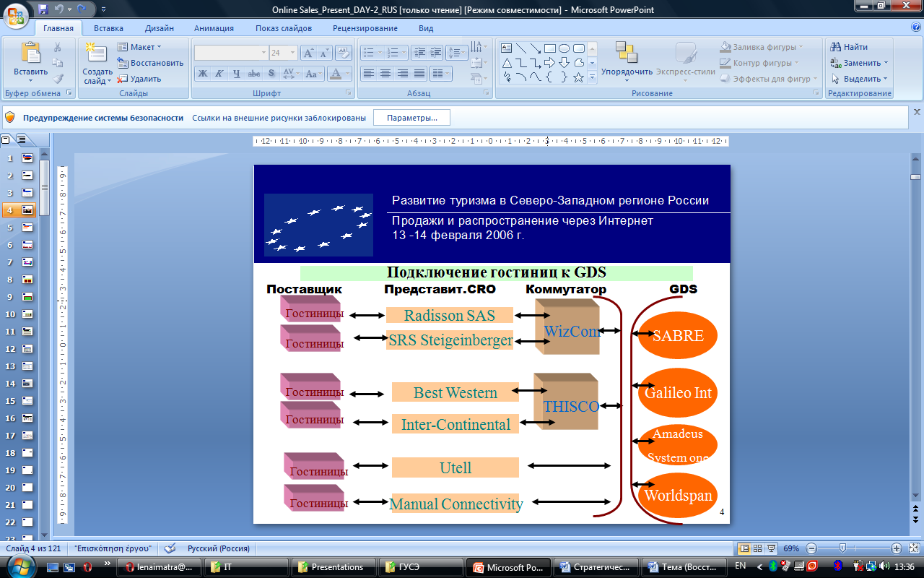Open the Вид tab
Image resolution: width=924 pixels, height=578 pixels.
click(x=426, y=28)
